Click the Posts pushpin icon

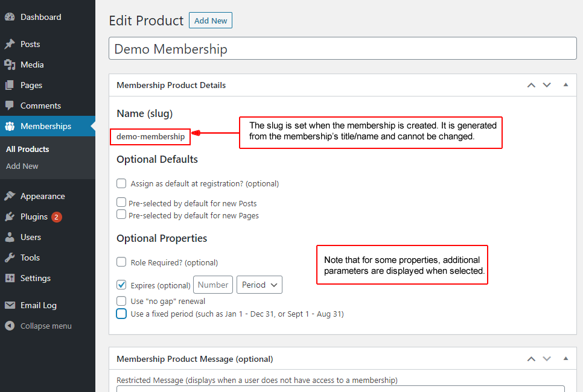click(x=10, y=44)
